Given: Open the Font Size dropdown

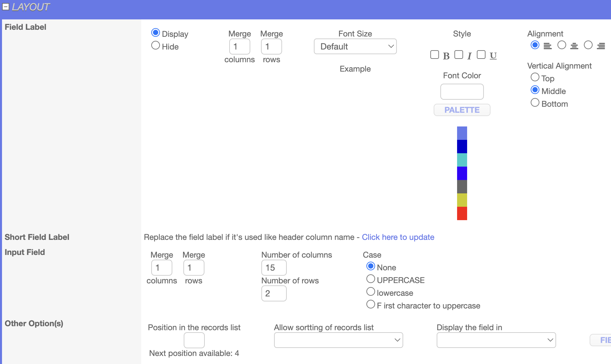Looking at the screenshot, I should pos(355,47).
